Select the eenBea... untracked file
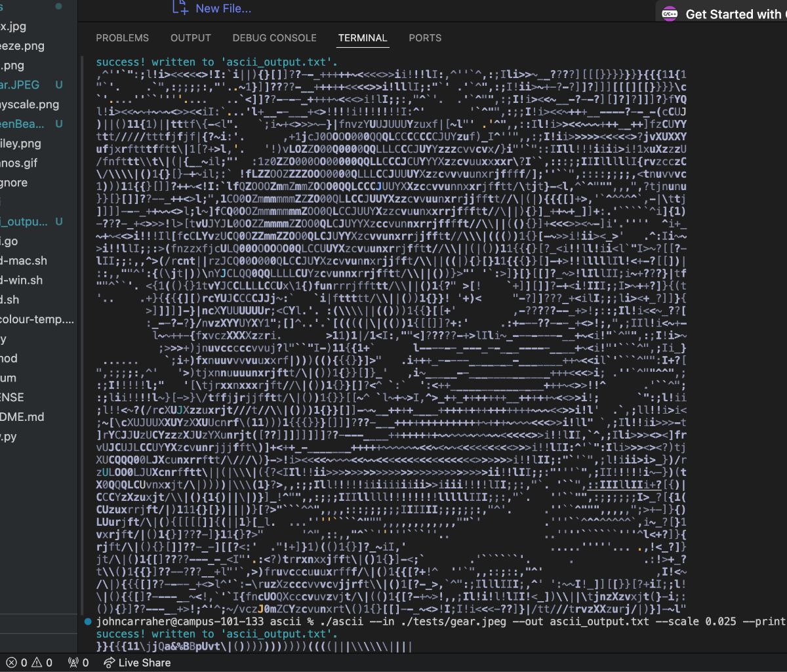The width and height of the screenshot is (787, 672). click(22, 124)
